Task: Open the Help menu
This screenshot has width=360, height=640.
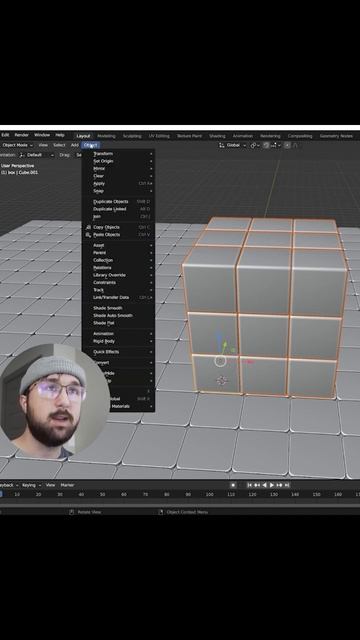Action: click(60, 135)
